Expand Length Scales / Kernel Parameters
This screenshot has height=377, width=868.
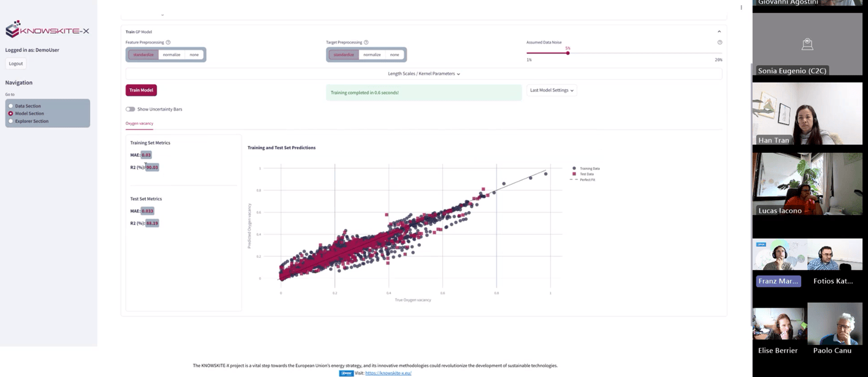click(x=424, y=74)
